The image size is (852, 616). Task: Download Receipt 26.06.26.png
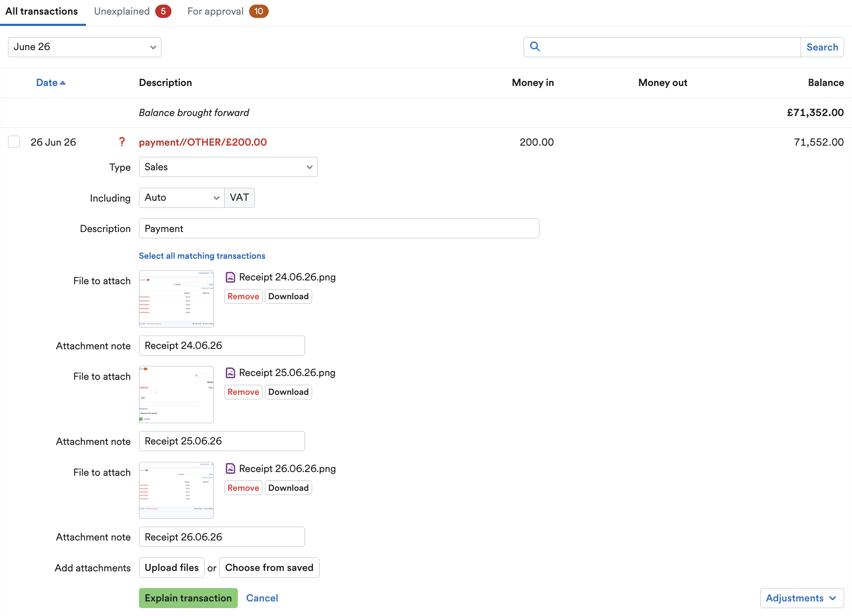click(288, 488)
